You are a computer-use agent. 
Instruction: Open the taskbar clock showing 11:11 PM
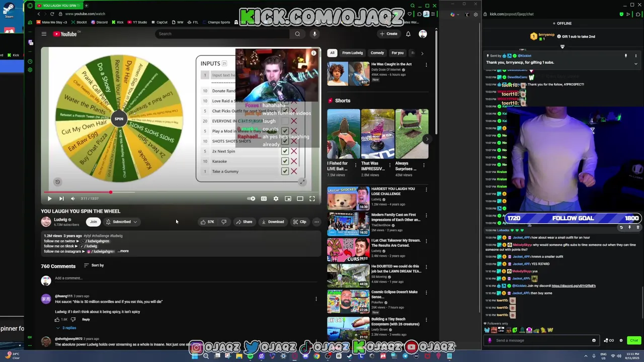point(631,356)
